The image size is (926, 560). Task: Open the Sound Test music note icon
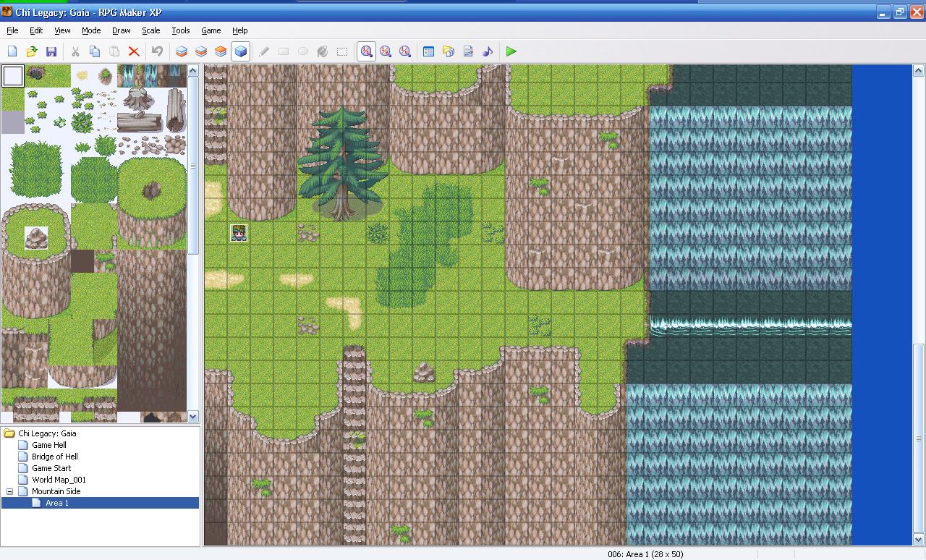[x=487, y=51]
